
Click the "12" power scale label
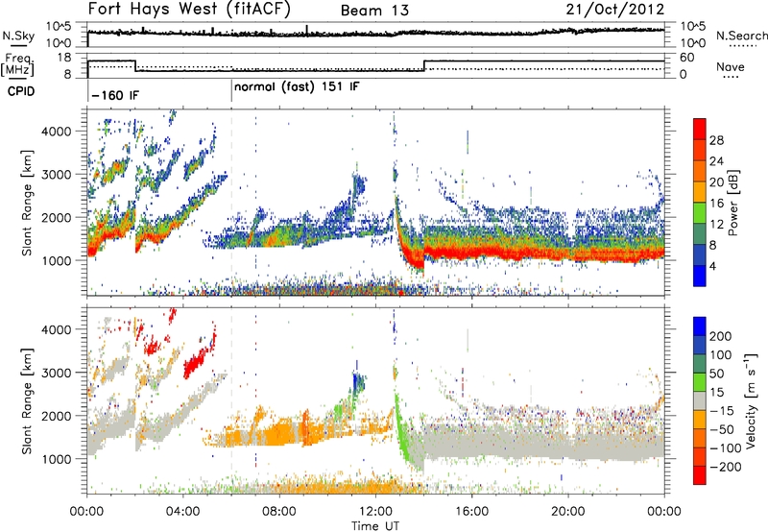pos(716,224)
